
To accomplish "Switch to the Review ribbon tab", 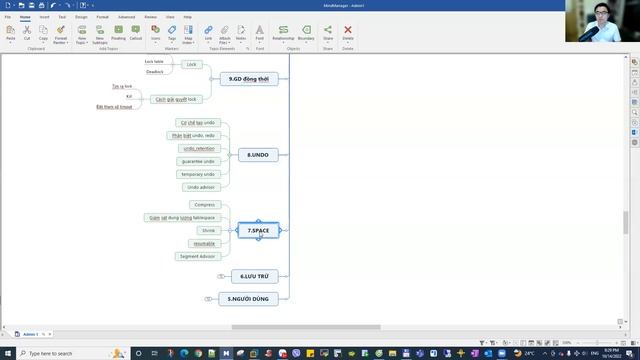I will [150, 17].
